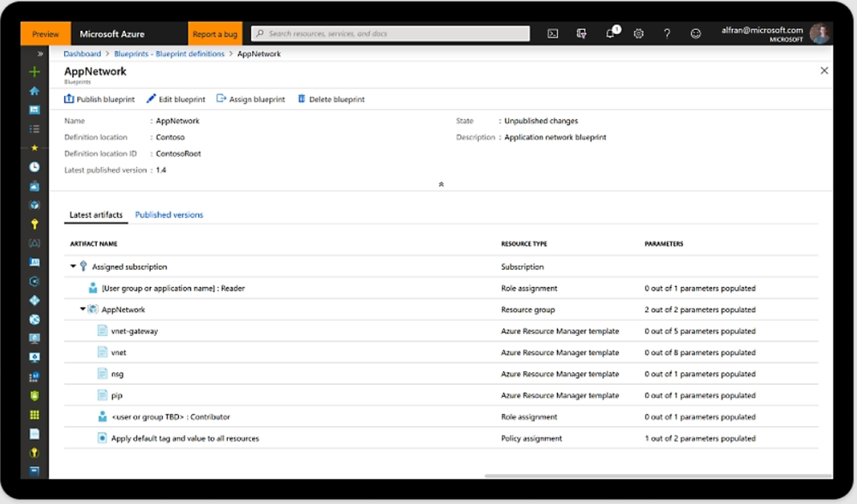Click '2 out of 2 parameters populated' cell

pos(699,309)
